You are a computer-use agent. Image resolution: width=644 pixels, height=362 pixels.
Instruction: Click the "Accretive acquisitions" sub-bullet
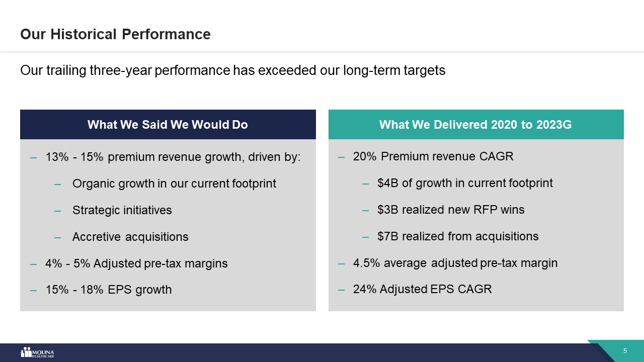coord(130,236)
